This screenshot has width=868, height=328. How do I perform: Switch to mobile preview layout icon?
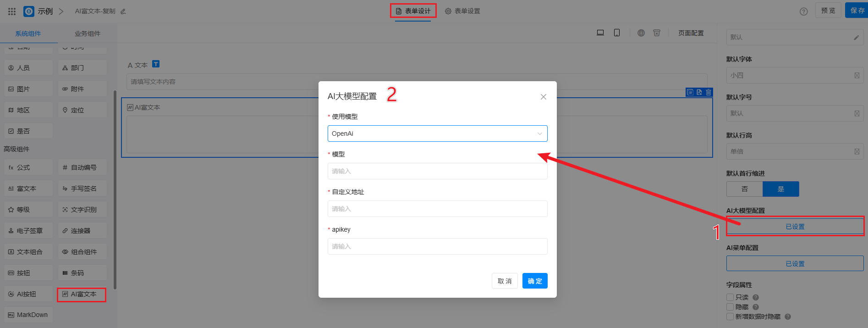click(617, 33)
